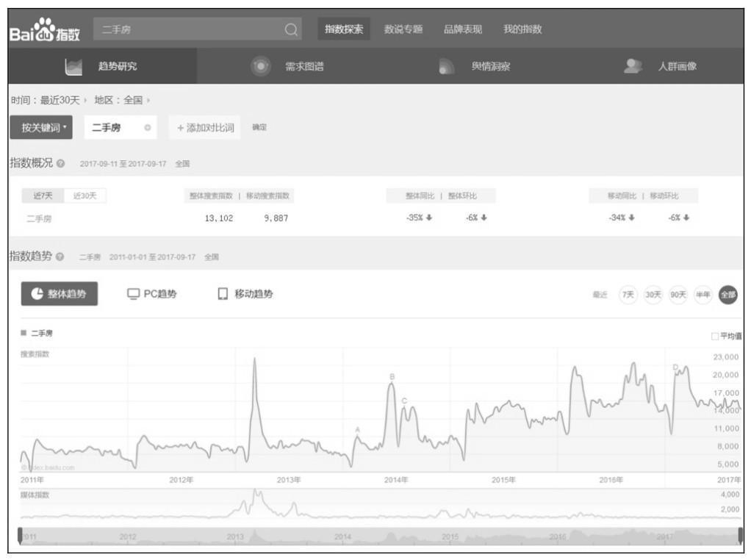
Task: Click the search magnifier icon
Action: pyautogui.click(x=291, y=29)
